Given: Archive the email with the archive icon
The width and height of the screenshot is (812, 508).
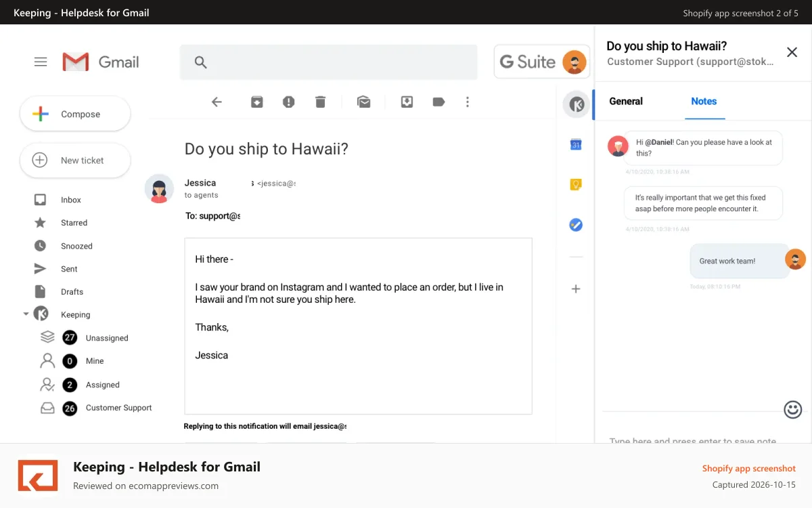Looking at the screenshot, I should tap(257, 102).
